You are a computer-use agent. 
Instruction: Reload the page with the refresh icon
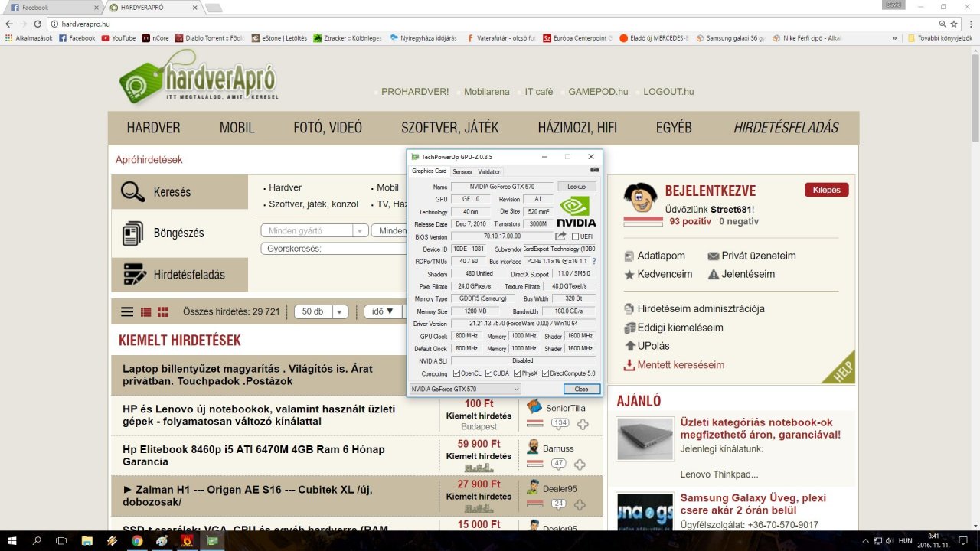(38, 24)
